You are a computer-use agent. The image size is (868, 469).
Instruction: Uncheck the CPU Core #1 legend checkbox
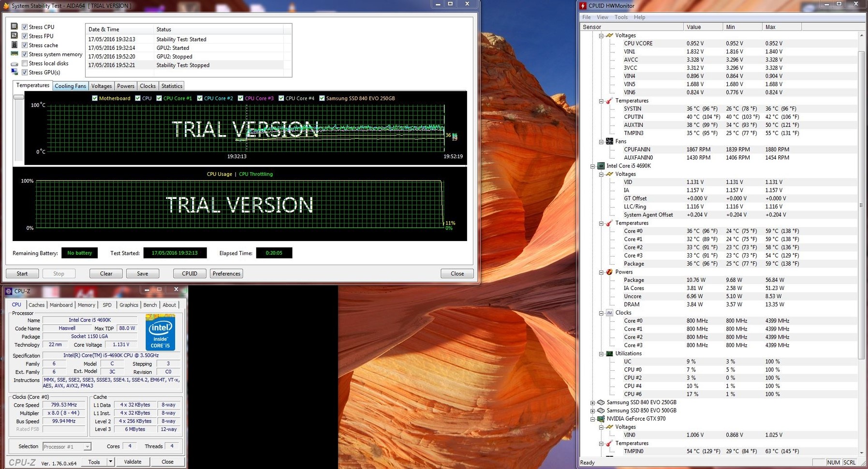[159, 98]
